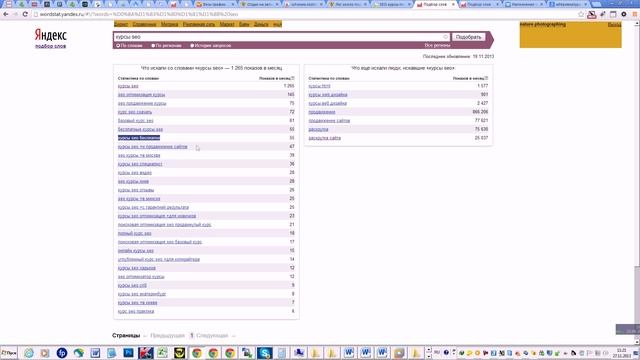Open 'курсы веб дизайна' link with 2 427 impressions
This screenshot has width=640, height=360.
click(328, 103)
